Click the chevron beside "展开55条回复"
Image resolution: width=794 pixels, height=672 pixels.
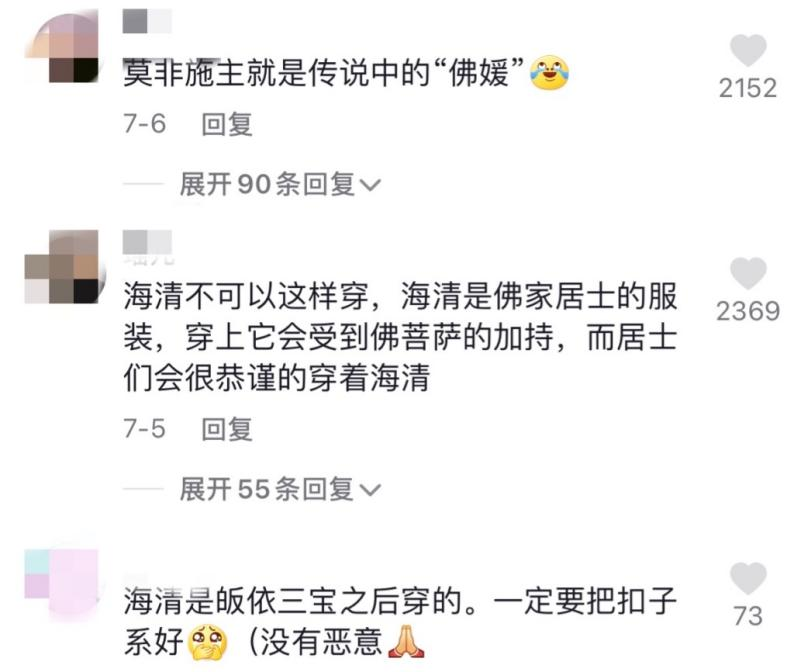[x=370, y=490]
